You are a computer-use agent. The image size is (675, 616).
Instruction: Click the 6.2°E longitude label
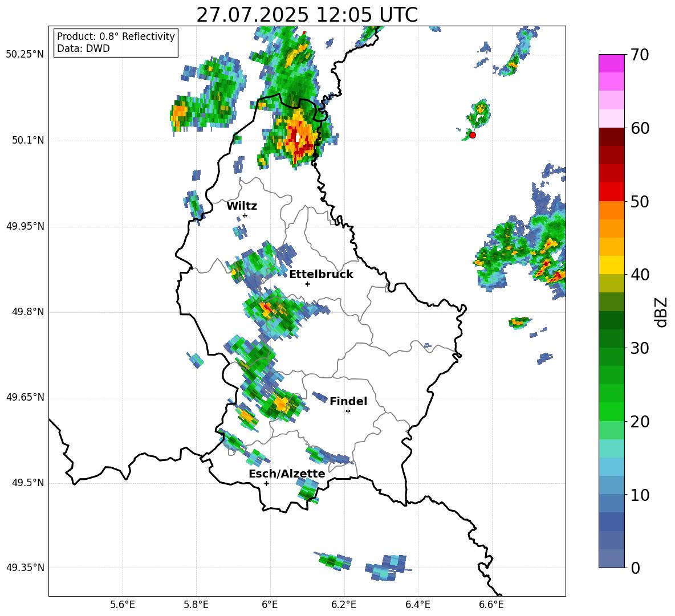pyautogui.click(x=344, y=605)
